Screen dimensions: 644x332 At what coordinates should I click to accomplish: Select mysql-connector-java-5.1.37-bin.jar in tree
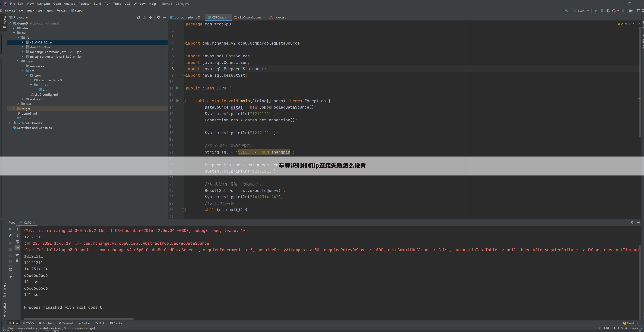[x=56, y=56]
